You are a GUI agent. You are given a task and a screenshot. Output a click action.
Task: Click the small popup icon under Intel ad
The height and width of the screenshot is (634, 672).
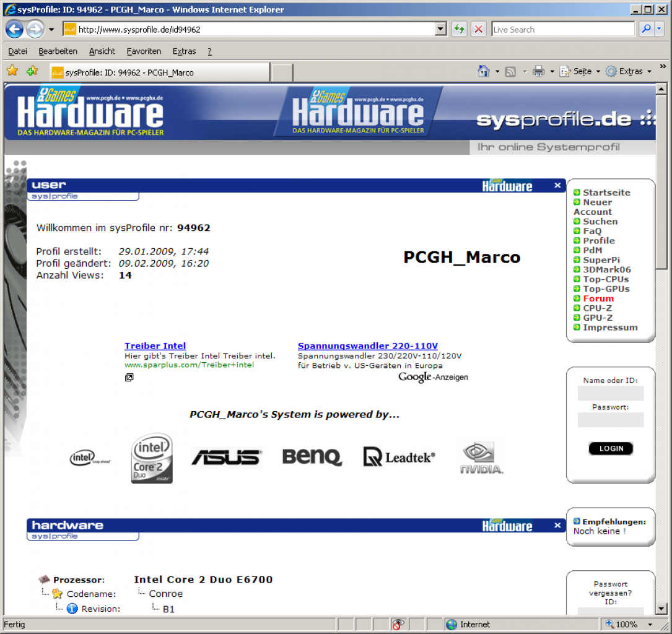point(129,377)
